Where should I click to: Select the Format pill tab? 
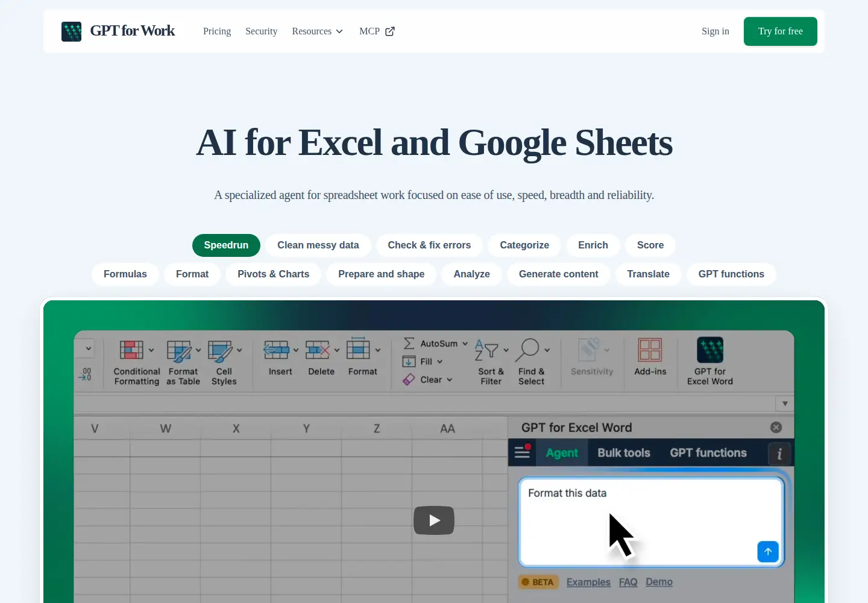pos(192,274)
